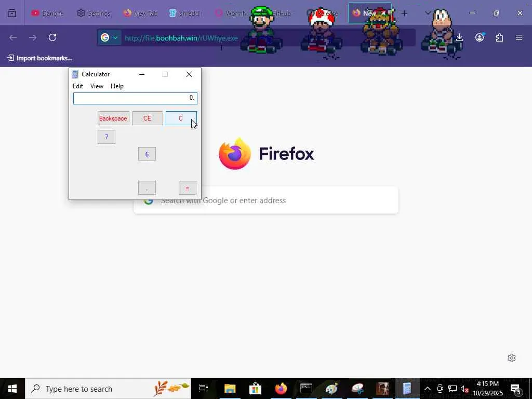Click the Import bookmarks link
This screenshot has width=532, height=399.
(x=40, y=58)
